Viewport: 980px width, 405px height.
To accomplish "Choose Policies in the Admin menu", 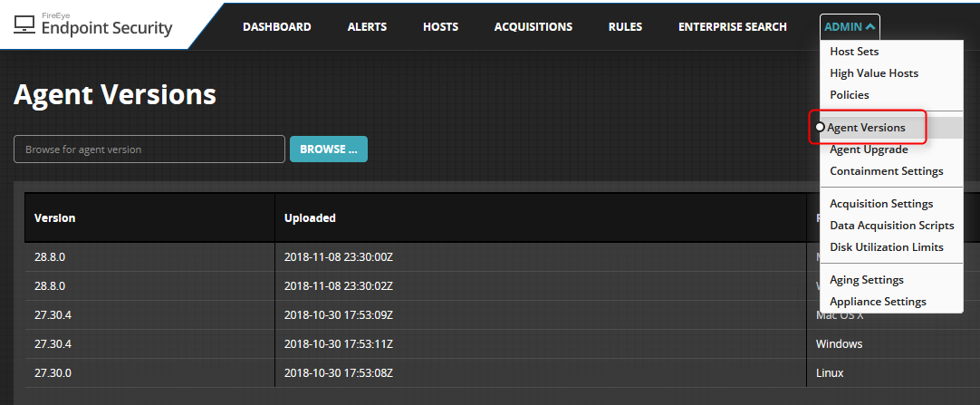I will click(x=849, y=95).
